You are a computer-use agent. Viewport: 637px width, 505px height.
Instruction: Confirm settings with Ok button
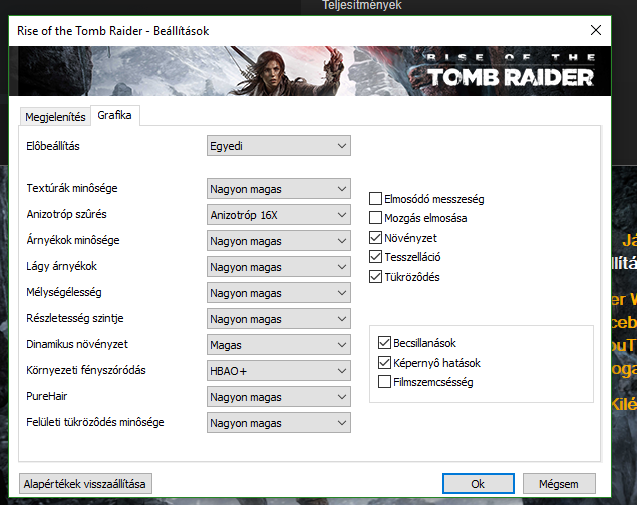pyautogui.click(x=478, y=484)
